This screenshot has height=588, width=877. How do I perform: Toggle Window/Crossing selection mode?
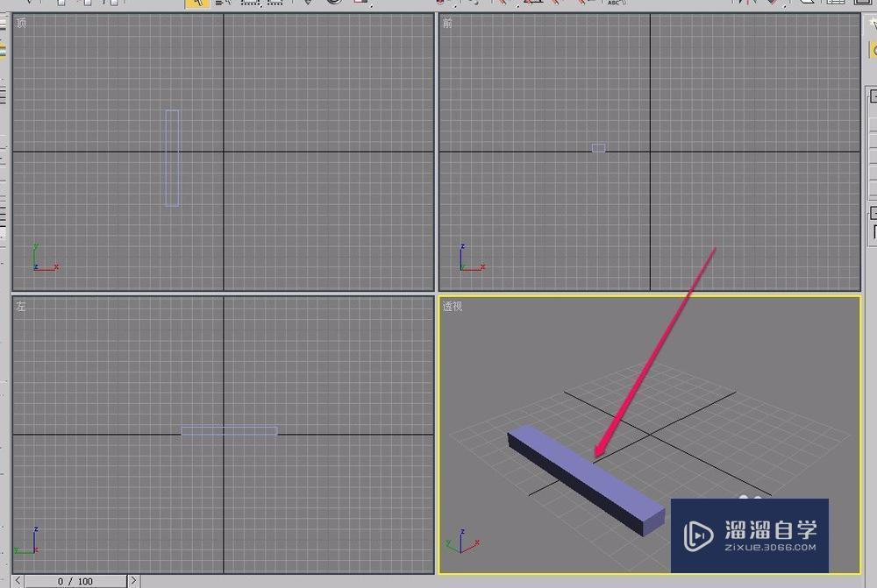[x=276, y=4]
